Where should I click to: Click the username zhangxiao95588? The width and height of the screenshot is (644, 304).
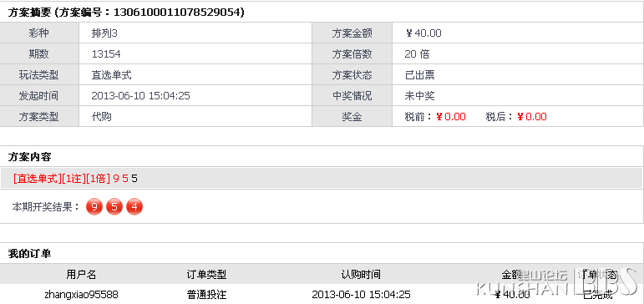pos(81,295)
